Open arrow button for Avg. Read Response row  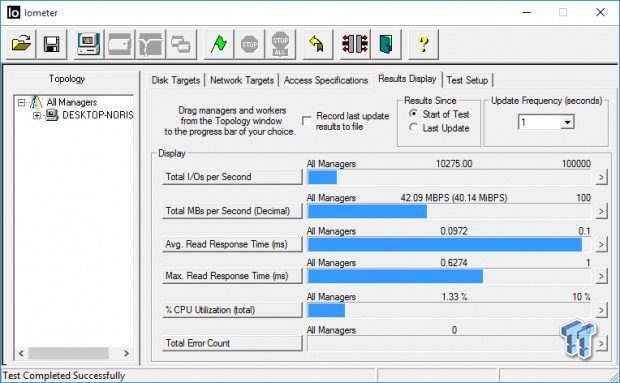tap(601, 245)
